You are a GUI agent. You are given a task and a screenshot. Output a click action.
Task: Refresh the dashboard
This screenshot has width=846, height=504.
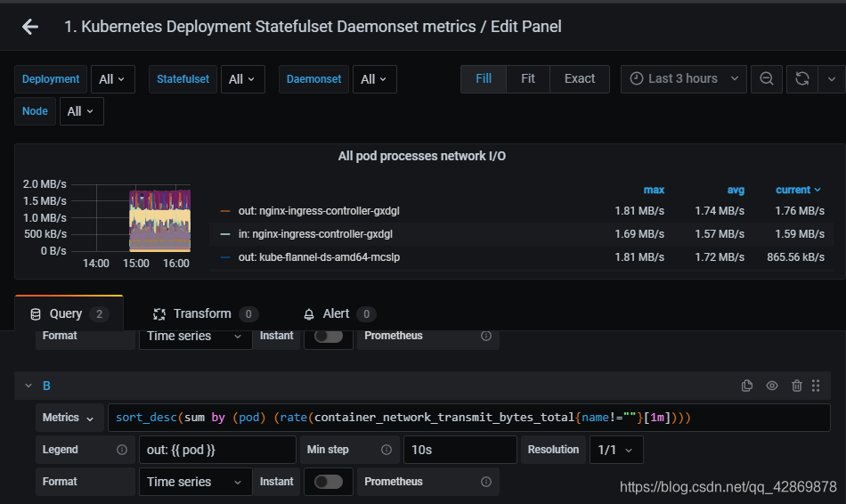pos(802,78)
